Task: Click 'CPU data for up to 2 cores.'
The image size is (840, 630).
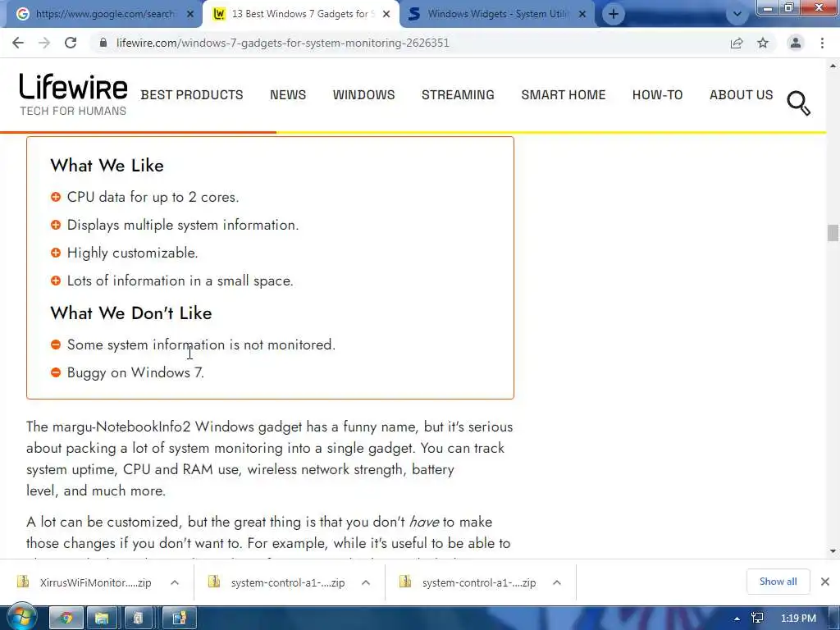Action: pyautogui.click(x=153, y=197)
